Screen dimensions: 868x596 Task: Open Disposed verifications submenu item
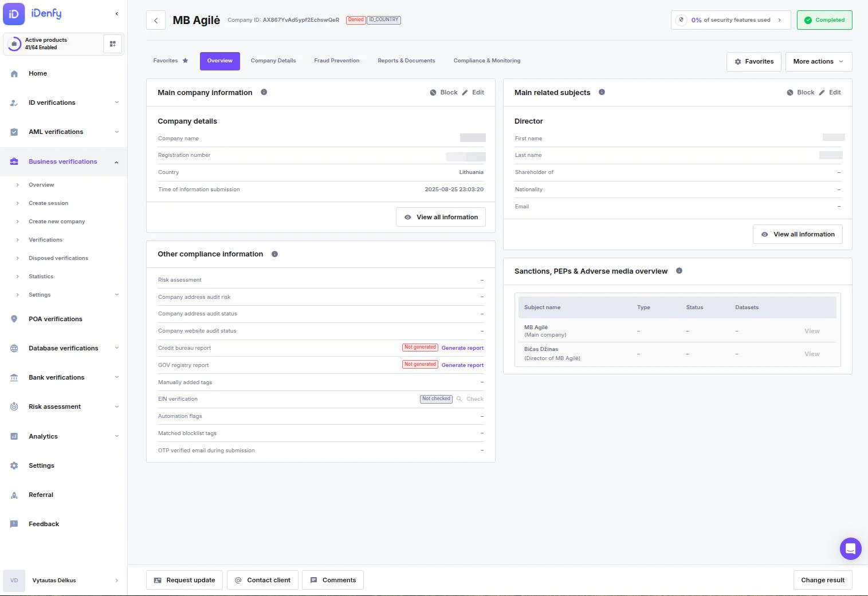(58, 258)
